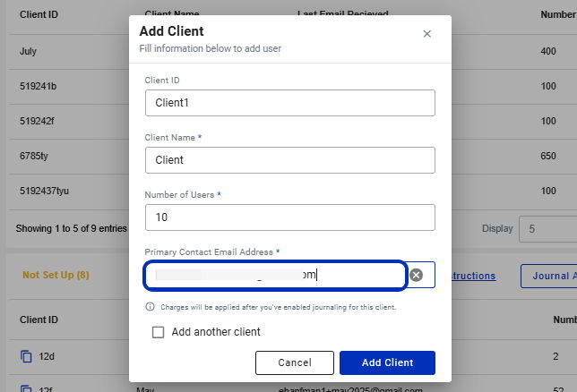Sort by the top Client ID header
577x392 pixels.
[39, 14]
